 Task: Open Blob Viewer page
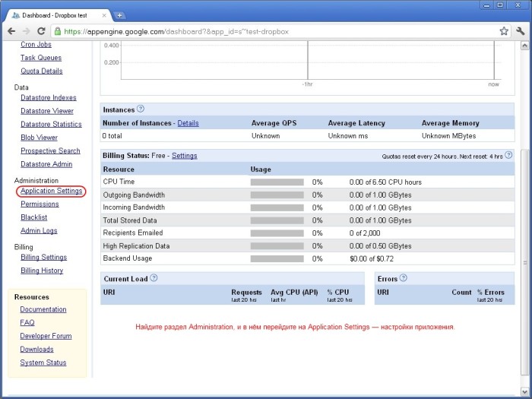pos(39,138)
